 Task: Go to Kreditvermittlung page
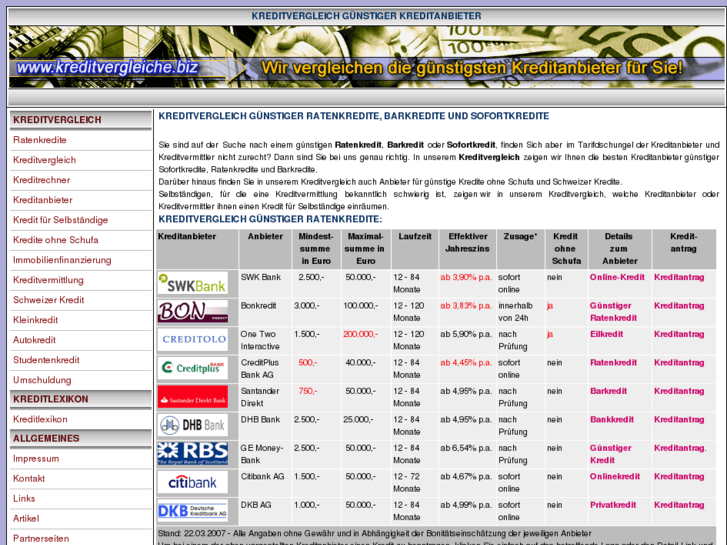pos(48,280)
